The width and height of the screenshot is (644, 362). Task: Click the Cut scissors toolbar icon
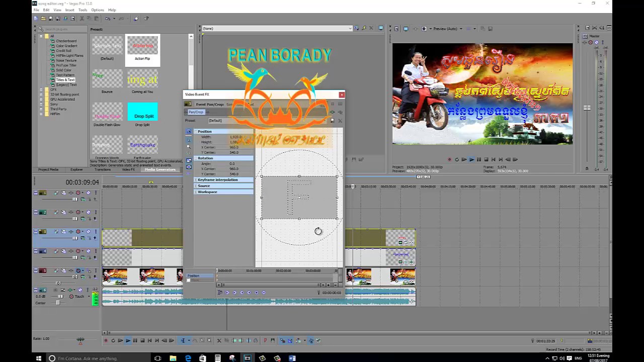[83, 19]
